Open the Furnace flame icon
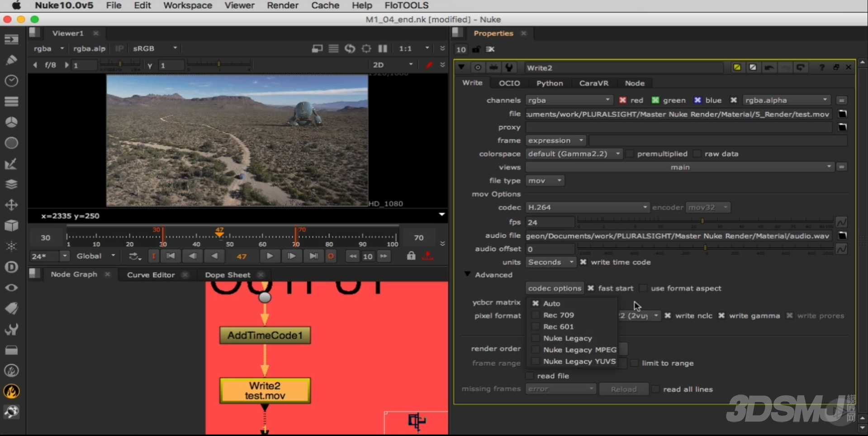868x436 pixels. [11, 391]
